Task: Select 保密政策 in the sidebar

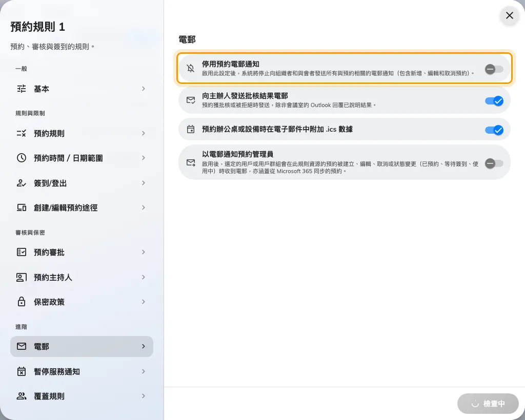Action: [82, 302]
